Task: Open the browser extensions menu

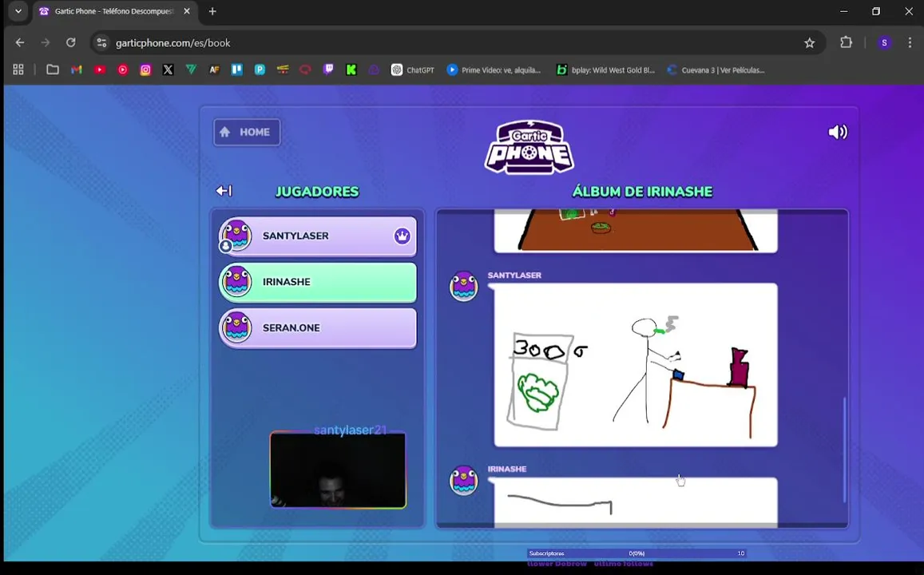Action: pyautogui.click(x=847, y=42)
